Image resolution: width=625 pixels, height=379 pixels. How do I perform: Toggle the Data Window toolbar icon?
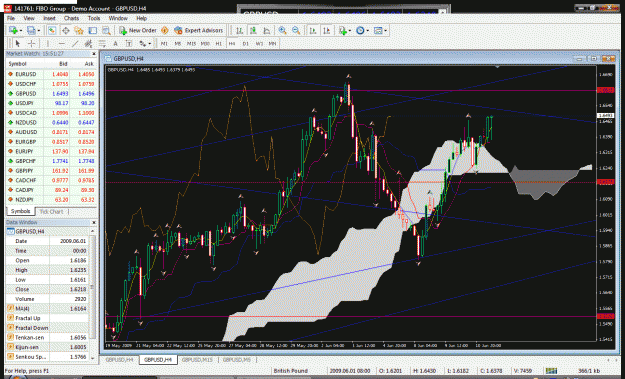pos(65,30)
